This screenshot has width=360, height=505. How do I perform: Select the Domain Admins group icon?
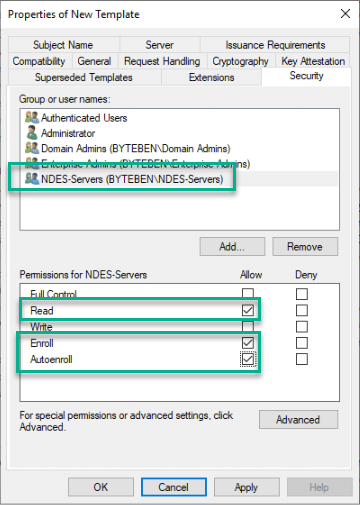(32, 148)
